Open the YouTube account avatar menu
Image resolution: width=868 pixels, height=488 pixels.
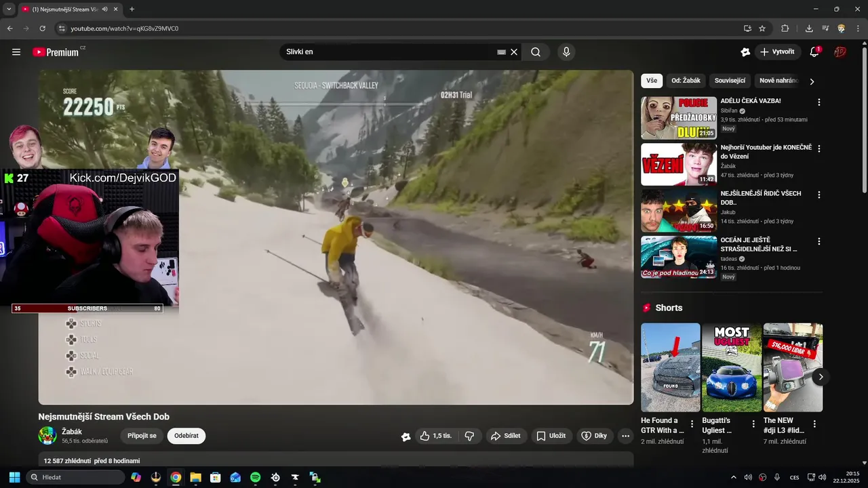(x=840, y=52)
